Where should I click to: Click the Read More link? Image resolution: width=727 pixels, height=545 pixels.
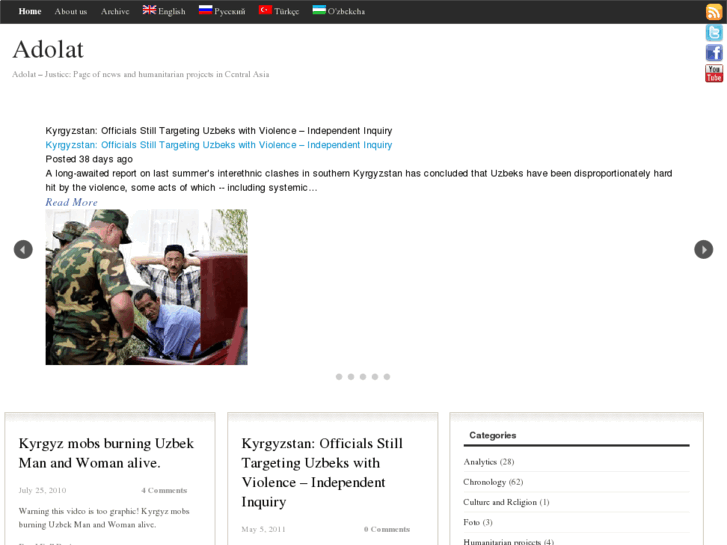[71, 202]
